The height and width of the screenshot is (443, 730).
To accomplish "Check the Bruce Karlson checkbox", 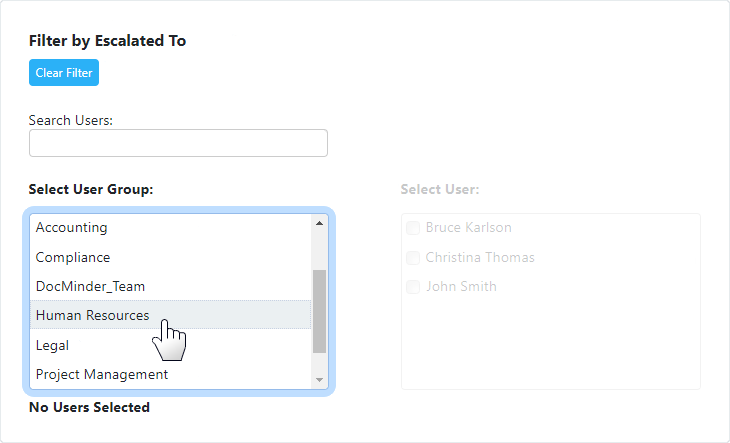I will 413,228.
